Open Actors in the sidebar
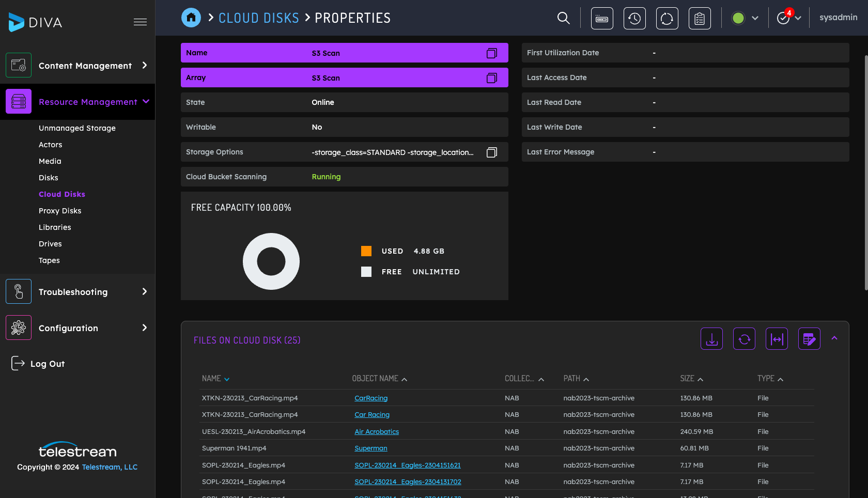The width and height of the screenshot is (868, 498). [50, 145]
